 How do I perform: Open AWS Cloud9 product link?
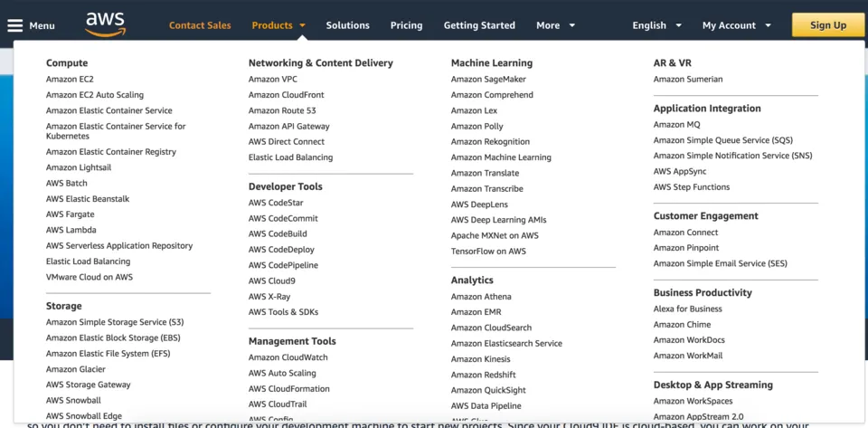272,281
